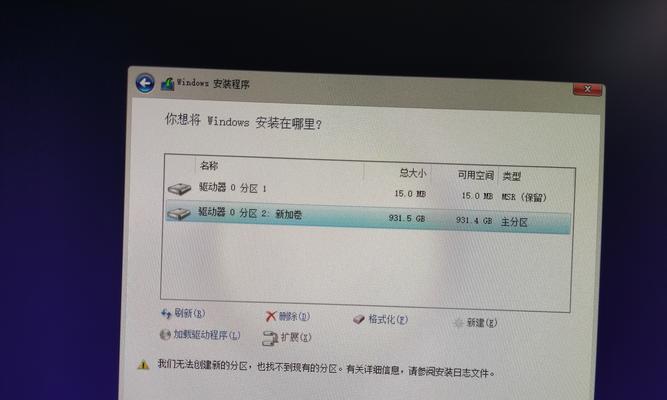Go back using the blue arrow button
This screenshot has width=667, height=400.
145,83
